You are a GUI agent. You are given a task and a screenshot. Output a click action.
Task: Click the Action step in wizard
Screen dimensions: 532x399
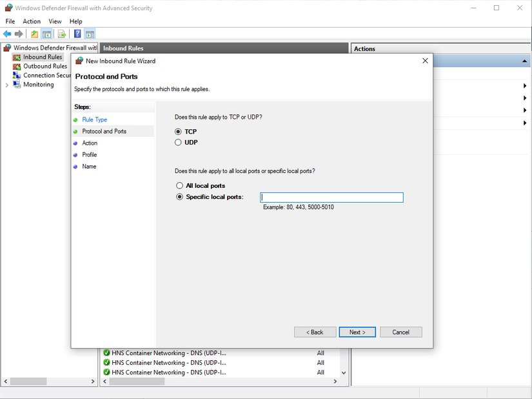[90, 143]
